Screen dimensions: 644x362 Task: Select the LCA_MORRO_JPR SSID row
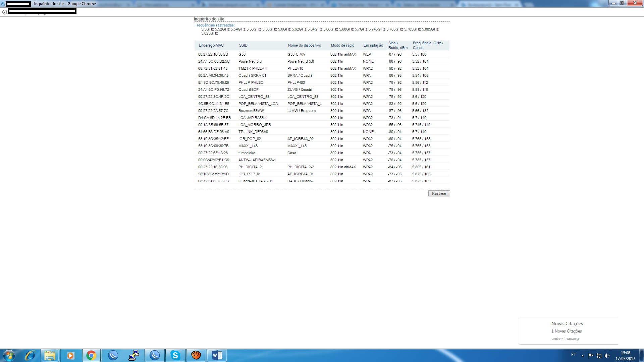[255, 125]
